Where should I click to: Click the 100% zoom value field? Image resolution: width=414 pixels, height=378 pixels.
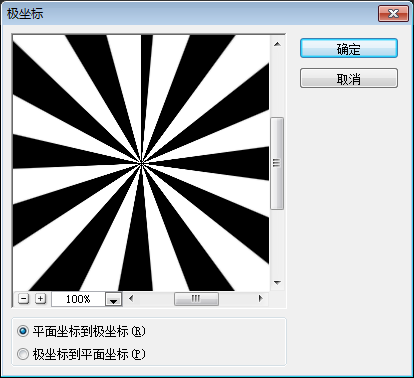pos(78,299)
